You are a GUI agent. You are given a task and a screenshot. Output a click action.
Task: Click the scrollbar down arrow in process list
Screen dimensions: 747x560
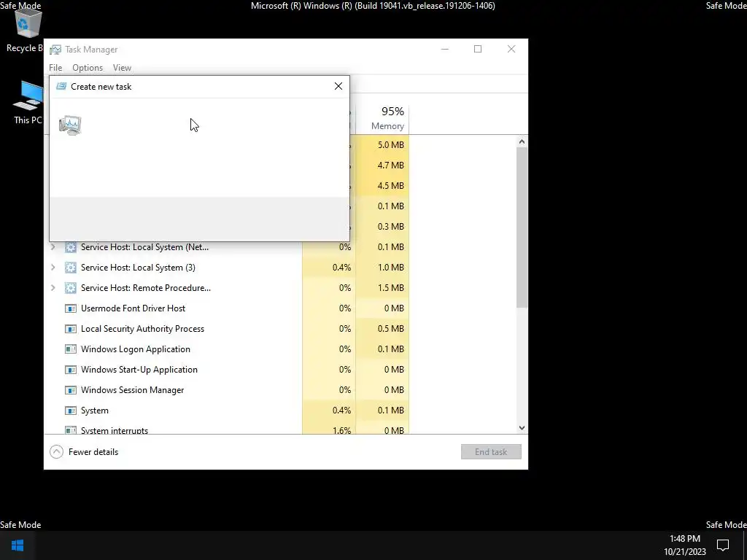tap(522, 427)
